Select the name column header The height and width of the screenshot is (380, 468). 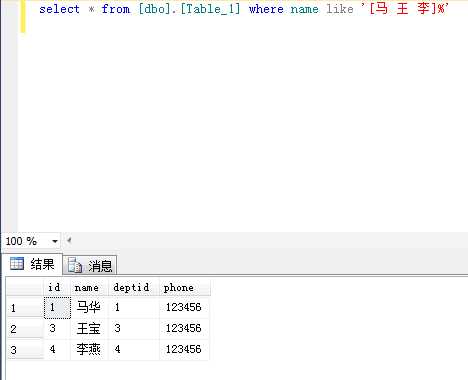coord(89,287)
